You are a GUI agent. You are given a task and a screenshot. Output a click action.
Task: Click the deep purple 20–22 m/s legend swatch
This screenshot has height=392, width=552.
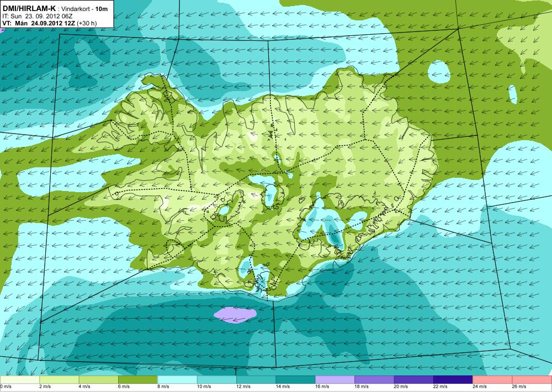coord(413,380)
